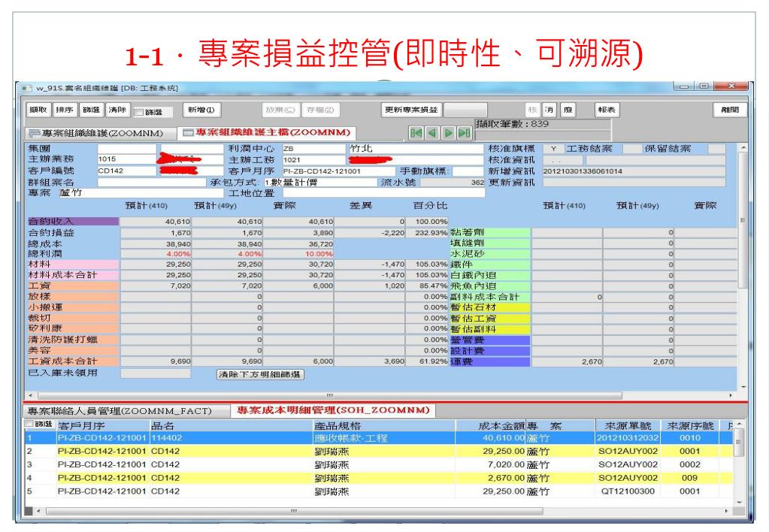Click the 暫估石材 yellow label
This screenshot has width=769, height=532.
pos(489,307)
